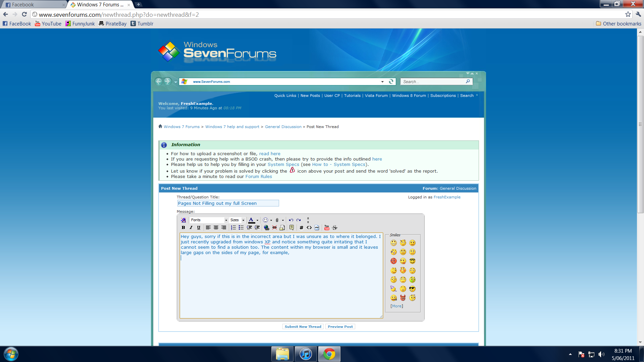Image resolution: width=644 pixels, height=362 pixels.
Task: Toggle underline formatting in the editor
Action: coord(199,228)
